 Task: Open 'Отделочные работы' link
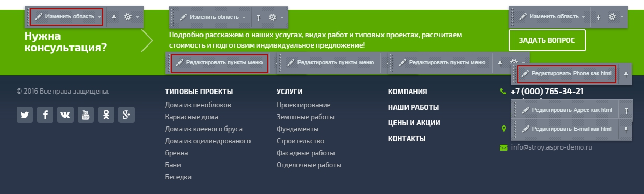tap(309, 165)
